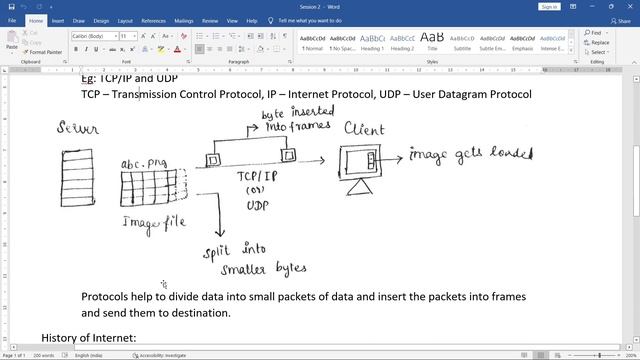Screen dimensions: 640x360
Task: Open the File menu tab
Action: click(12, 21)
